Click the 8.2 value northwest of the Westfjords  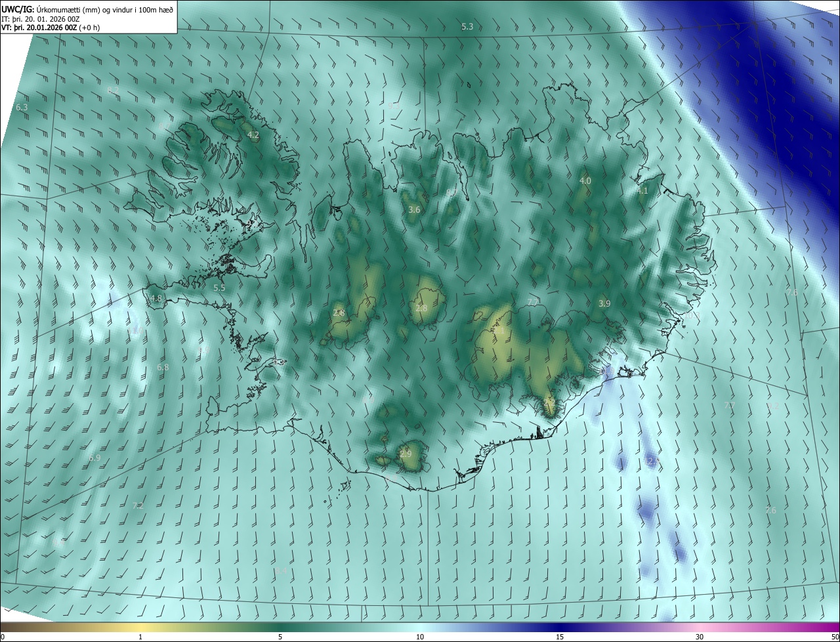113,90
